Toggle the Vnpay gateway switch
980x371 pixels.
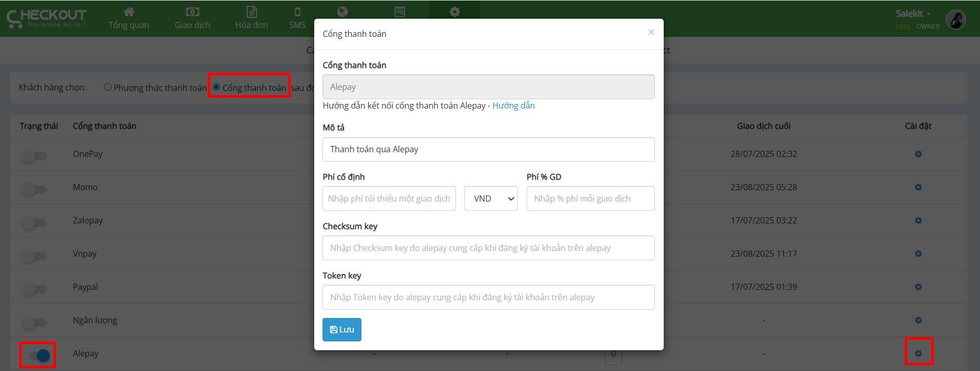point(34,256)
